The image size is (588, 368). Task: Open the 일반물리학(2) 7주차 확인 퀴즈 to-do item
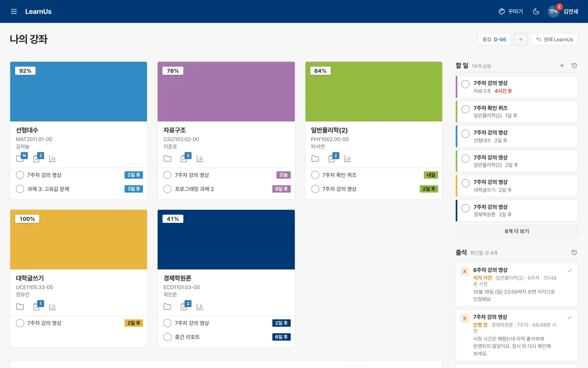point(517,112)
